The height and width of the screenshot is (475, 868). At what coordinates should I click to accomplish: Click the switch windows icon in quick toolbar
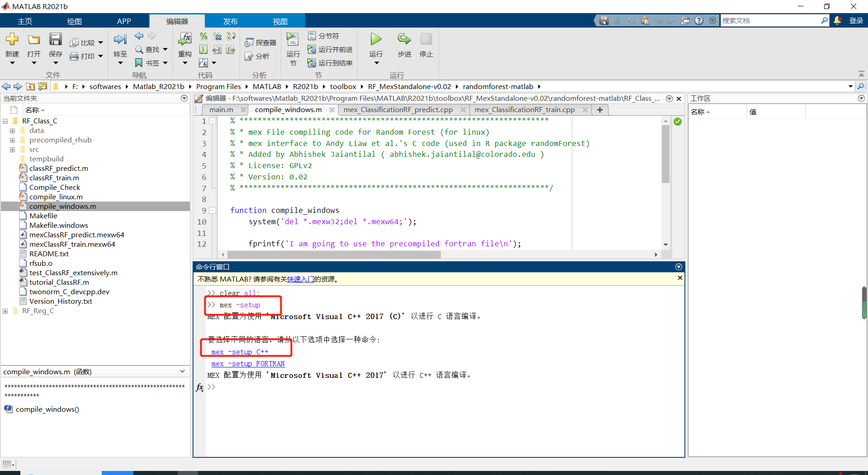coord(685,20)
